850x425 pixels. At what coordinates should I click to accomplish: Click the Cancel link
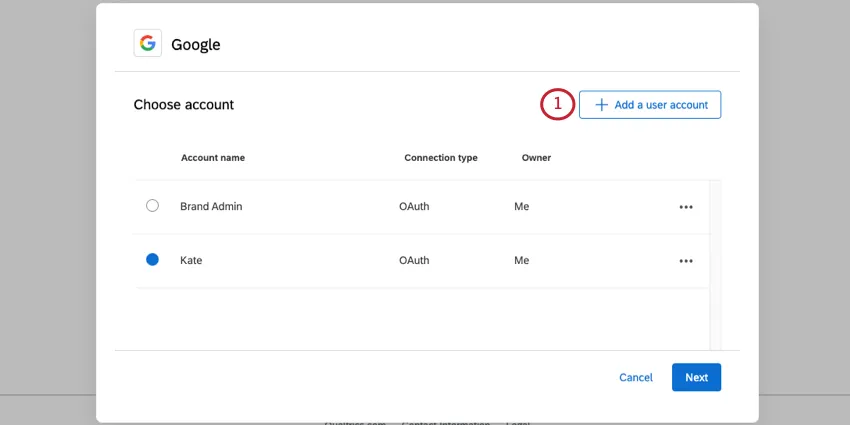pyautogui.click(x=636, y=377)
